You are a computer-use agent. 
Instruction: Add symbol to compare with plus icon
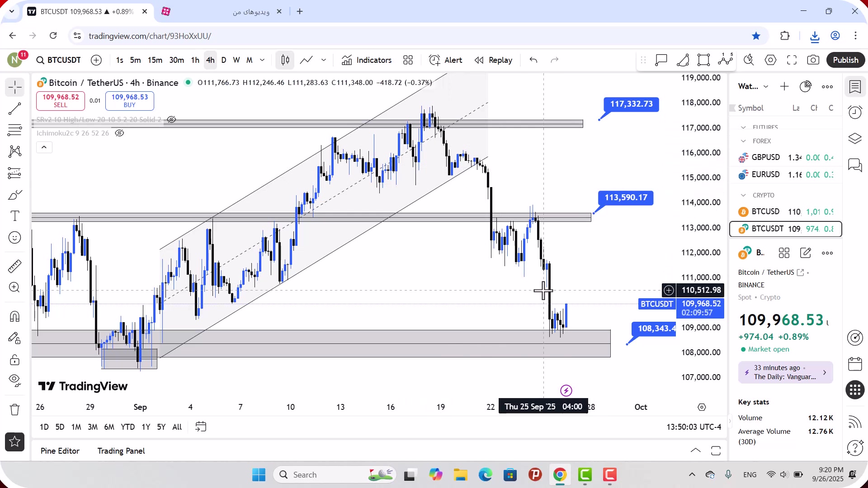[96, 60]
